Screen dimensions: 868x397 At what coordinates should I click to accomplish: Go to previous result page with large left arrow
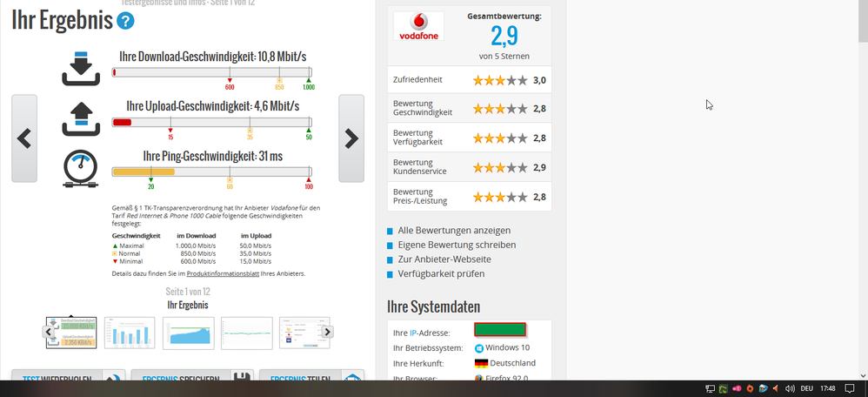pos(24,138)
